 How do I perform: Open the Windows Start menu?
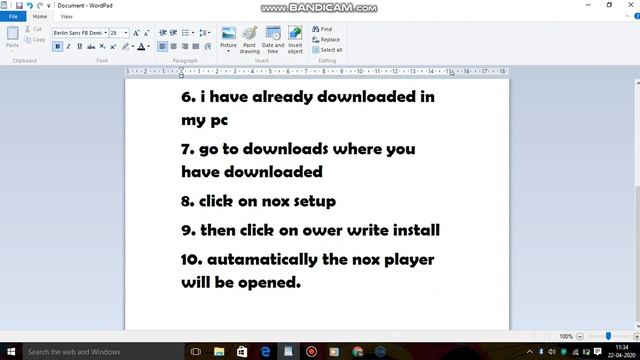pos(11,351)
